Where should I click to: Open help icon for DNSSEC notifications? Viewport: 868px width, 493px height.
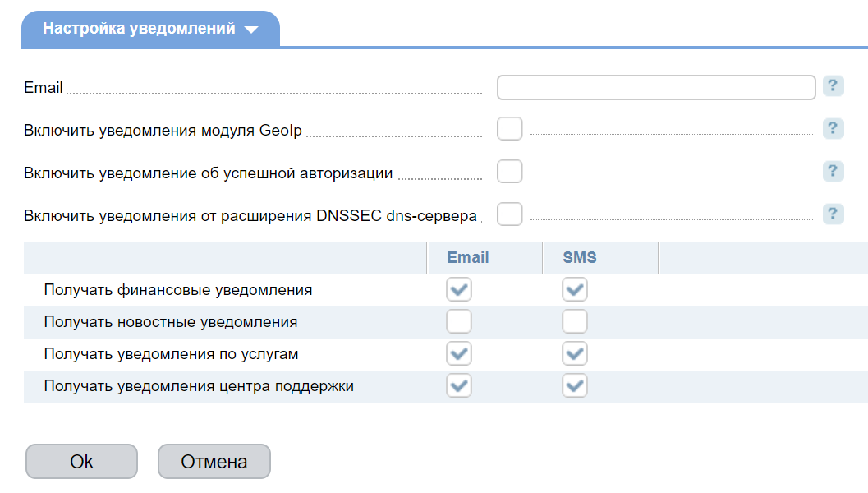(x=833, y=214)
